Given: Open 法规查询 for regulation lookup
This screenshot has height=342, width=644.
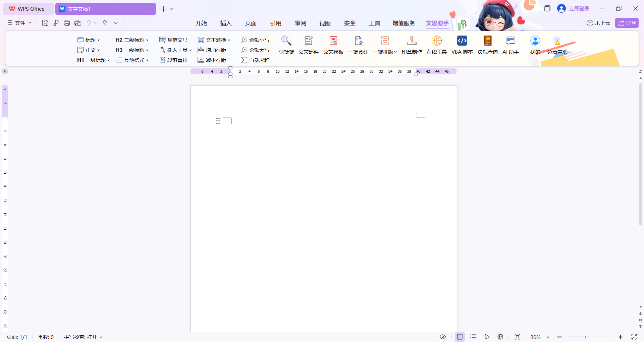Looking at the screenshot, I should click(x=487, y=45).
